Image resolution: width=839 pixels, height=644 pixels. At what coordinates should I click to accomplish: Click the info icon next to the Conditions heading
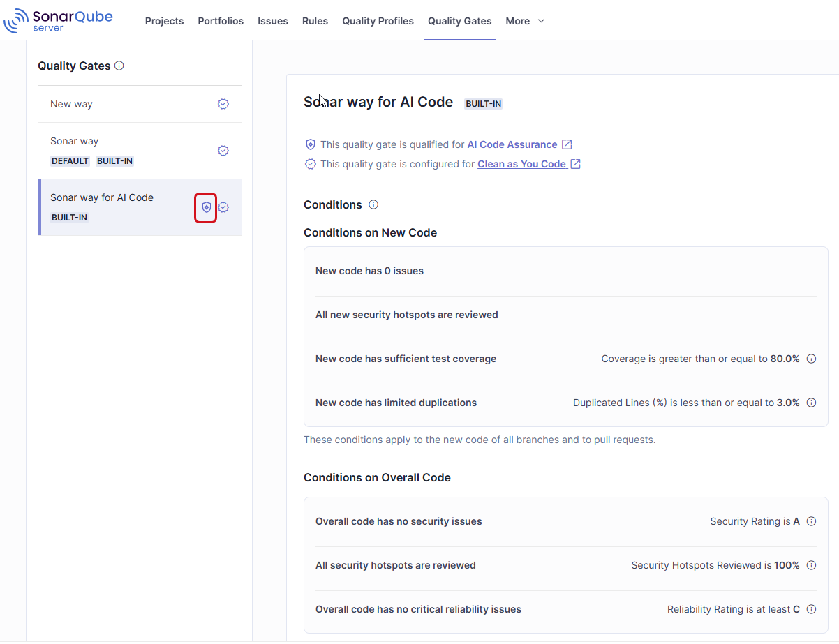373,204
